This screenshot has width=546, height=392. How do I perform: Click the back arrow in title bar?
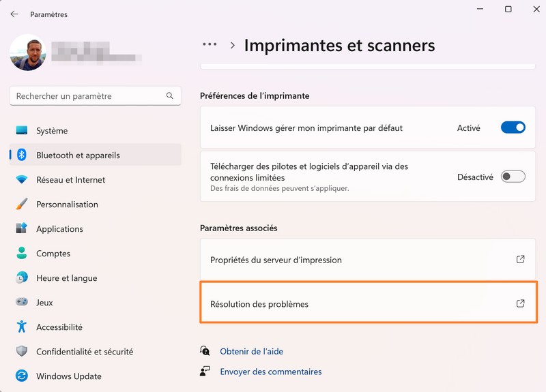tap(14, 14)
